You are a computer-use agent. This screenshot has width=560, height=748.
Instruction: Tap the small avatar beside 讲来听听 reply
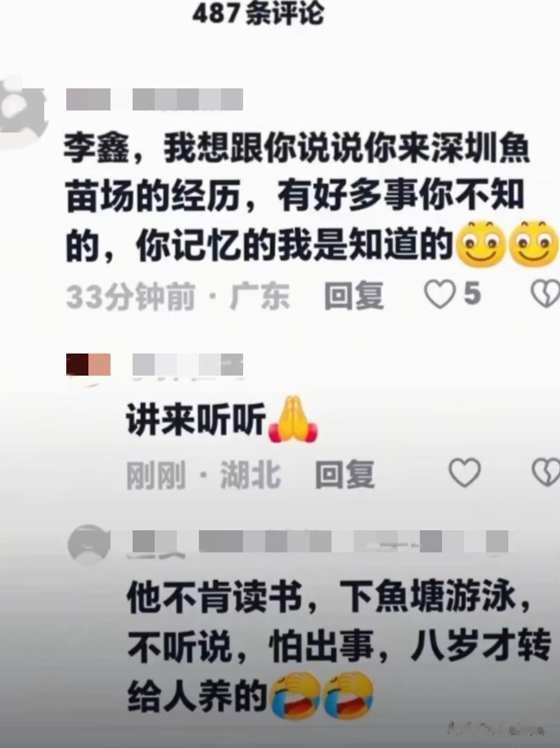coord(88,365)
